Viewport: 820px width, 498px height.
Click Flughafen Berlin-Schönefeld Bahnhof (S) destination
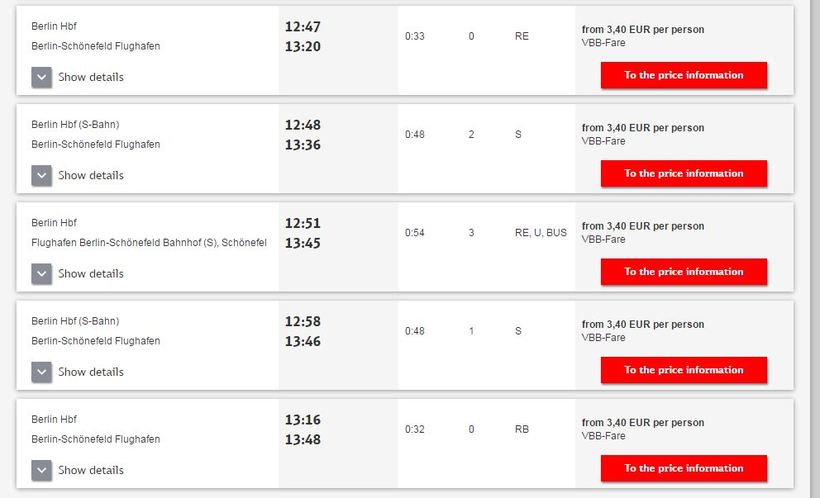(x=148, y=243)
